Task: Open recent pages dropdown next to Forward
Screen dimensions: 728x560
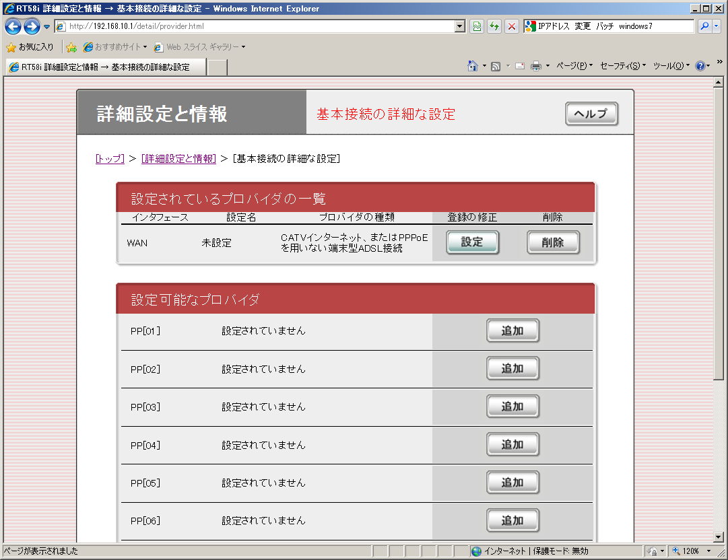Action: tap(46, 26)
